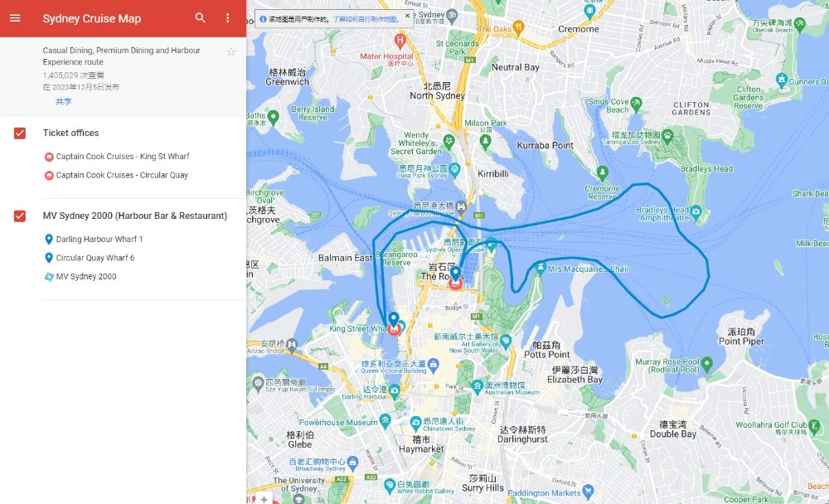Click the Mater Hospital marker
This screenshot has height=504, width=829.
[400, 40]
